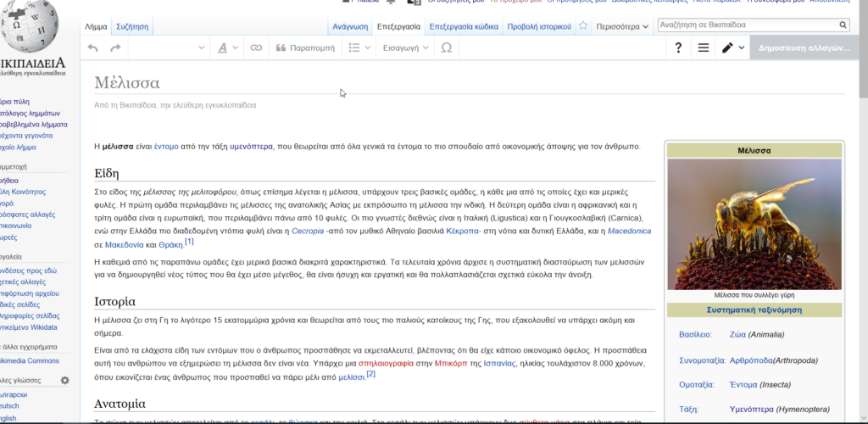The width and height of the screenshot is (868, 424).
Task: Click the undo arrow in editor toolbar
Action: pyautogui.click(x=93, y=48)
